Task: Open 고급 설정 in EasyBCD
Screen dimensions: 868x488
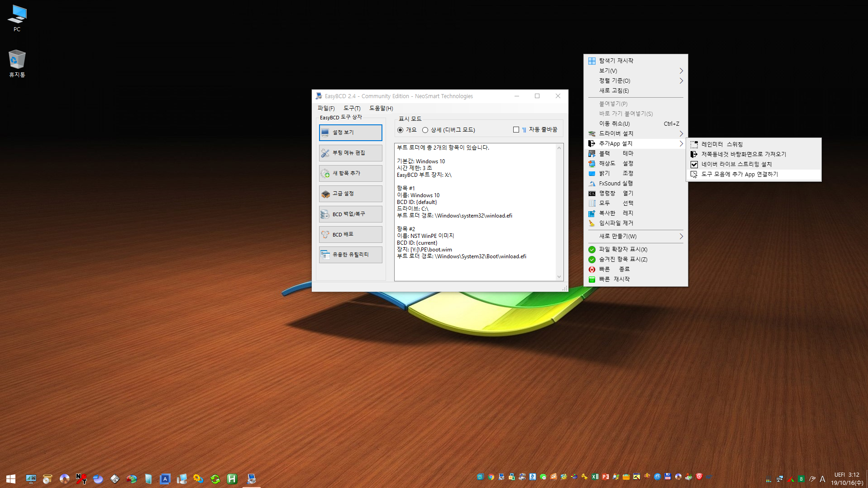Action: coord(351,194)
